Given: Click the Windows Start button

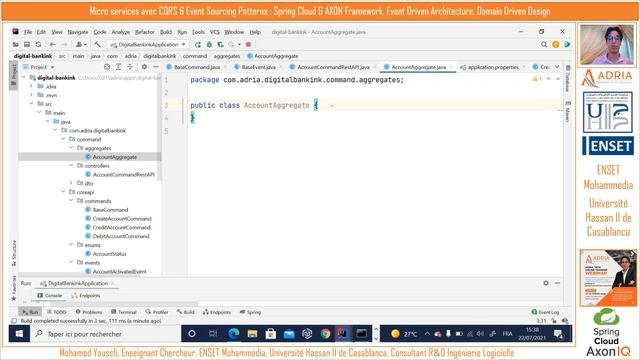Looking at the screenshot, I should 19,333.
